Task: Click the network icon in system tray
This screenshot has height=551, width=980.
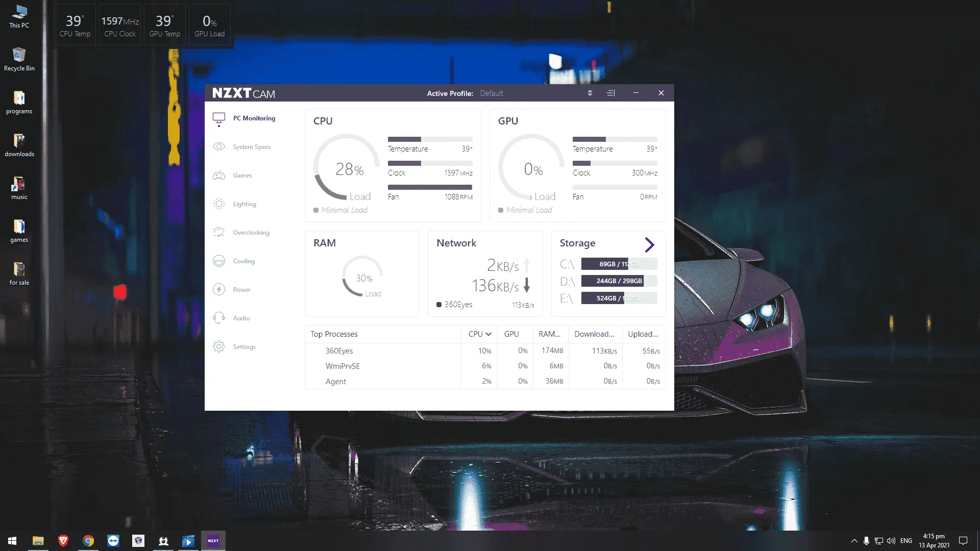Action: (x=878, y=541)
